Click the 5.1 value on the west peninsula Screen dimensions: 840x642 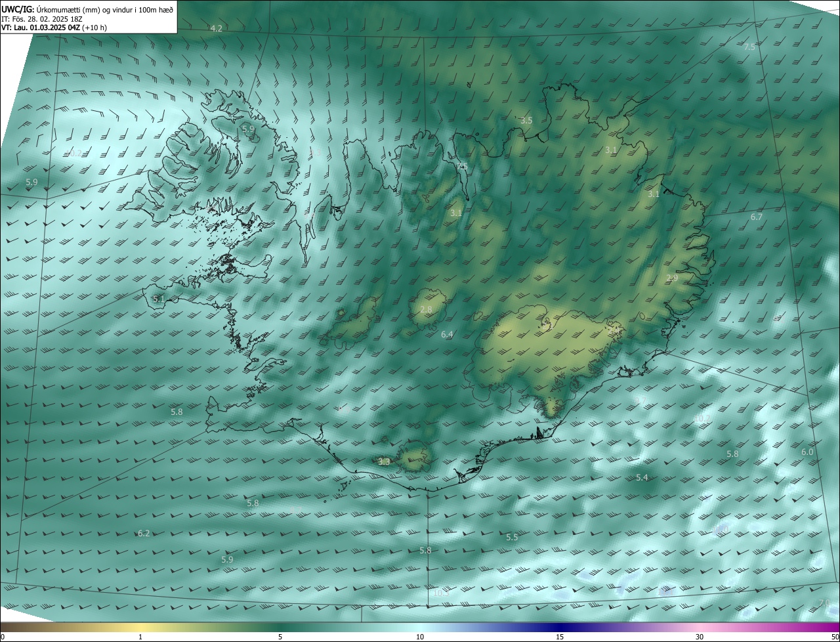pyautogui.click(x=158, y=299)
